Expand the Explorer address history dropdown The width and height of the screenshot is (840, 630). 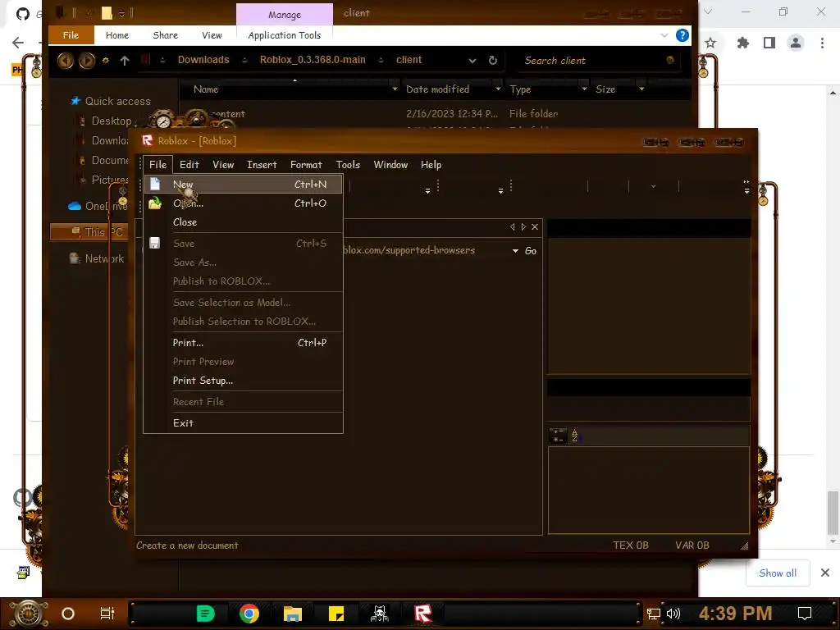pos(472,61)
